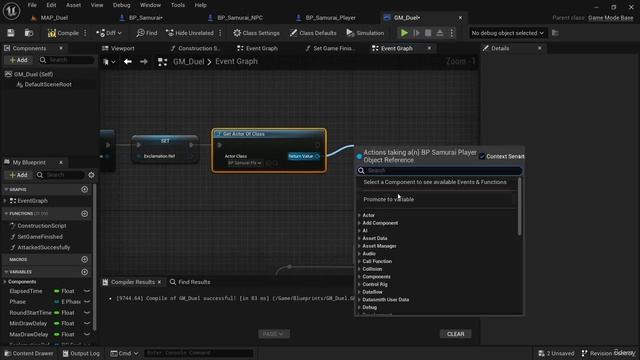Open the Tools menu
Viewport: 640px width, 360px height.
tap(178, 5)
